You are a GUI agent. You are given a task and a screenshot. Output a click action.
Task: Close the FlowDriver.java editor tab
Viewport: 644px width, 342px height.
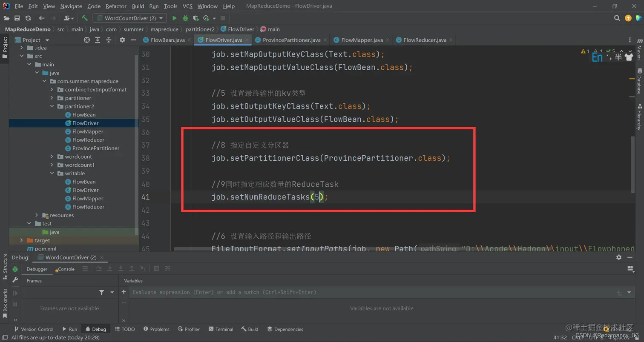(x=247, y=40)
